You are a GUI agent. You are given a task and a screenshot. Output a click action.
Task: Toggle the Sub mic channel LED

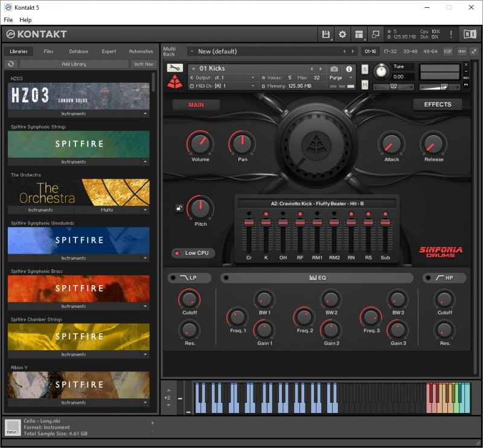[385, 214]
